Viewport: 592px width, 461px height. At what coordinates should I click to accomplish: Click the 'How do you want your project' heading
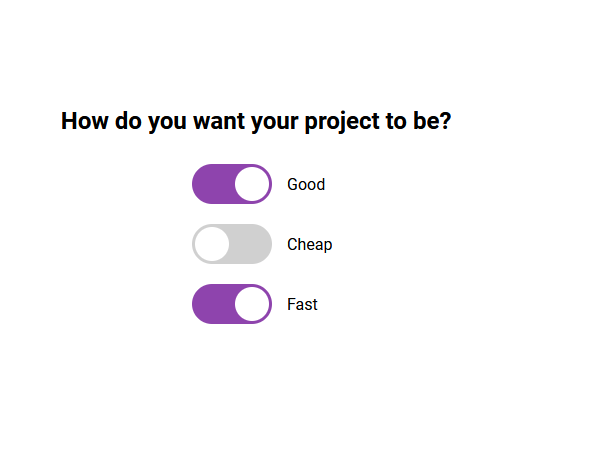(x=256, y=122)
